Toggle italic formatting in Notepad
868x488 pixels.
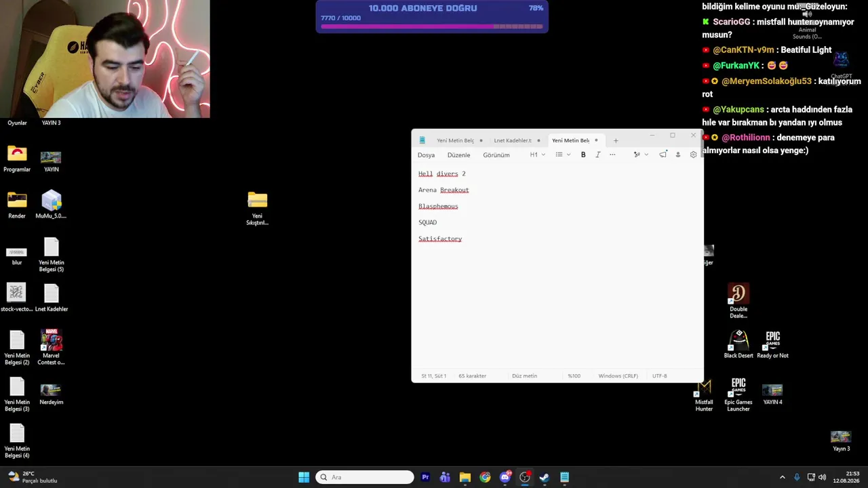(597, 155)
